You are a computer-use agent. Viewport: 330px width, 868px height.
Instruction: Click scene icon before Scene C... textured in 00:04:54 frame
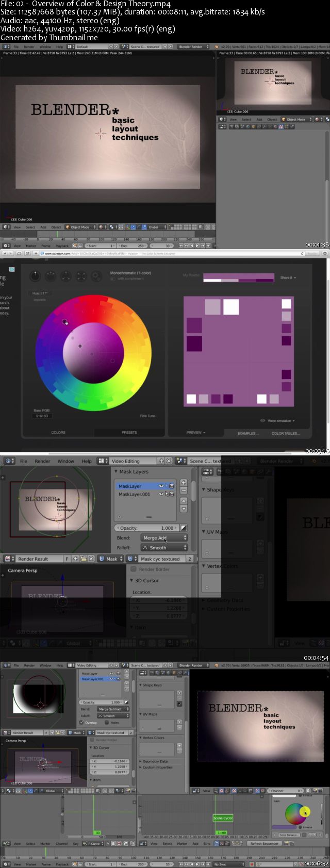click(182, 461)
